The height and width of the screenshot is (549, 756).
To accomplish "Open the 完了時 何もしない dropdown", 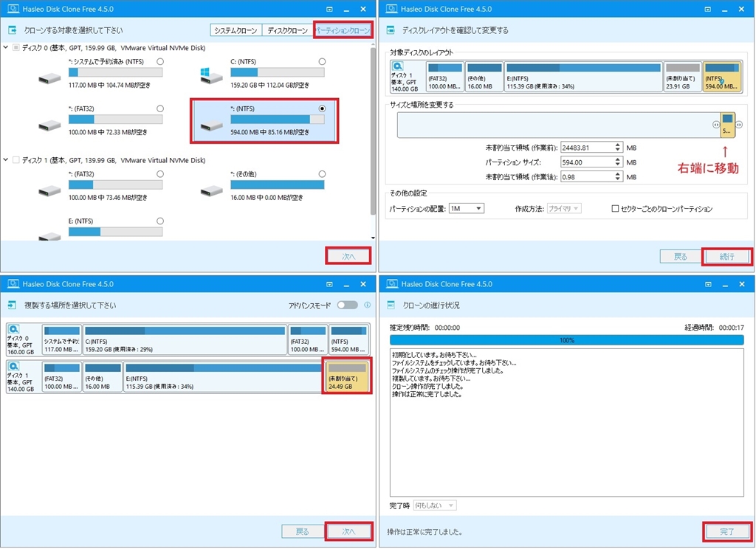I will coord(435,505).
